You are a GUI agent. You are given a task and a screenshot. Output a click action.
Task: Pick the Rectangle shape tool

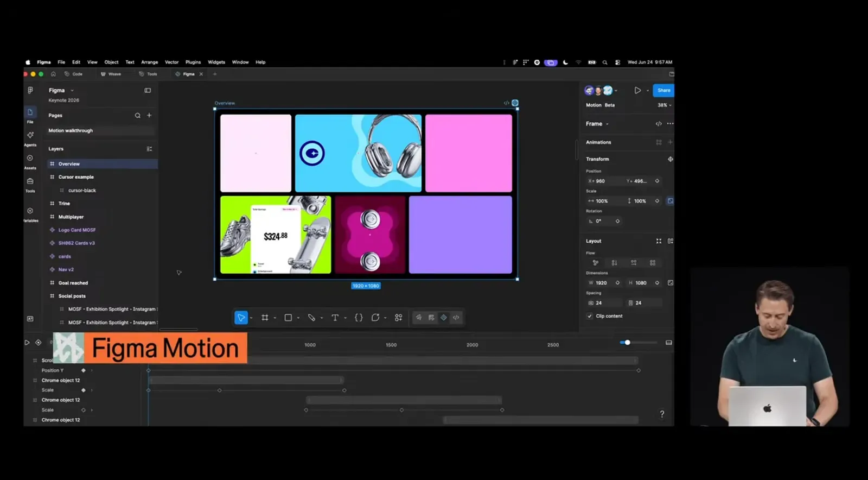tap(288, 318)
